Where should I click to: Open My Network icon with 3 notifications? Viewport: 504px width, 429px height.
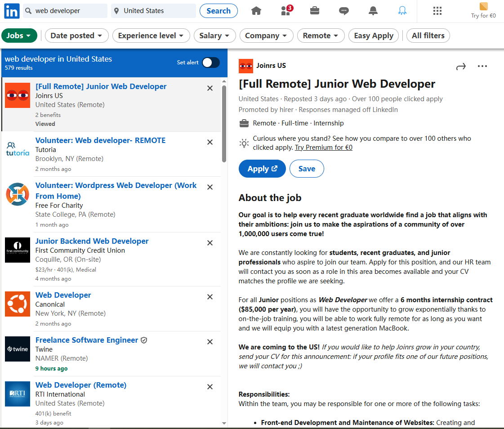[x=286, y=11]
